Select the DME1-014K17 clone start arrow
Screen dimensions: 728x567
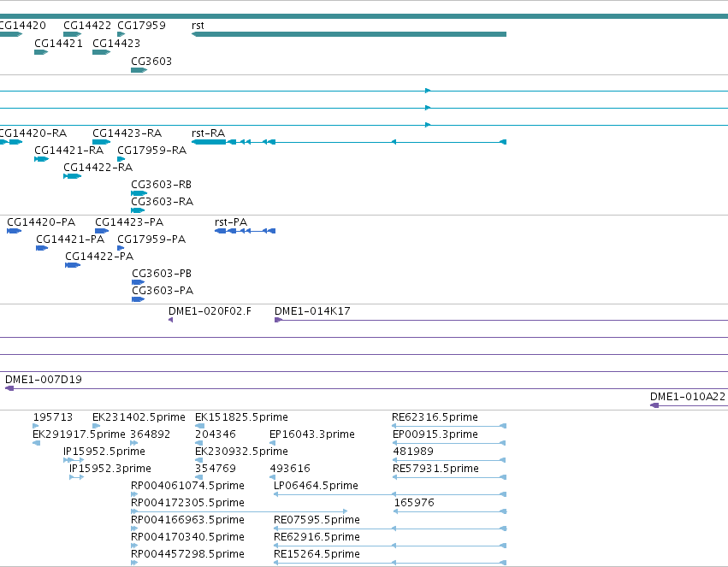(x=279, y=320)
